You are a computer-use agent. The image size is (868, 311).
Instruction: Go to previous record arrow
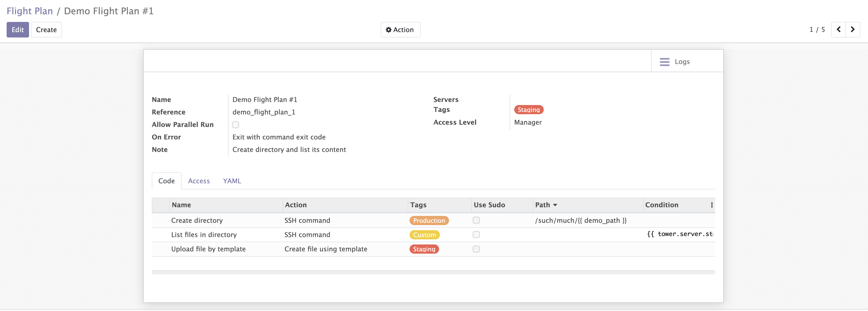click(x=838, y=30)
